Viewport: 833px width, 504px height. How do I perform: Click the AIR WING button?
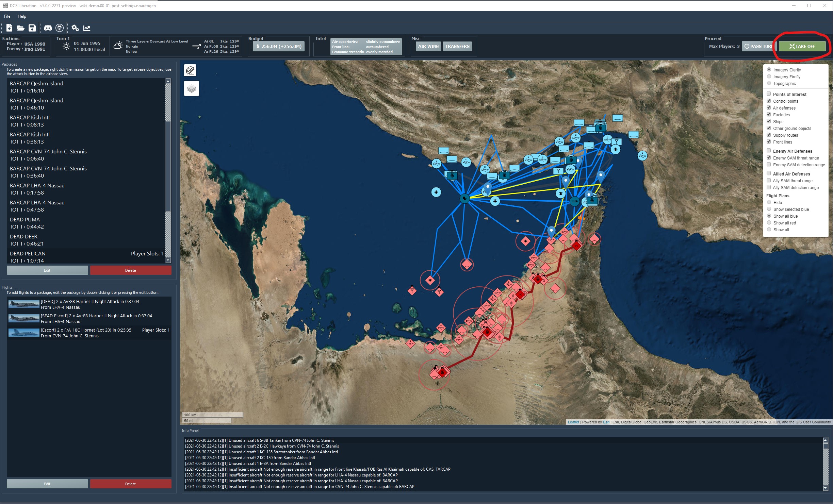point(428,47)
